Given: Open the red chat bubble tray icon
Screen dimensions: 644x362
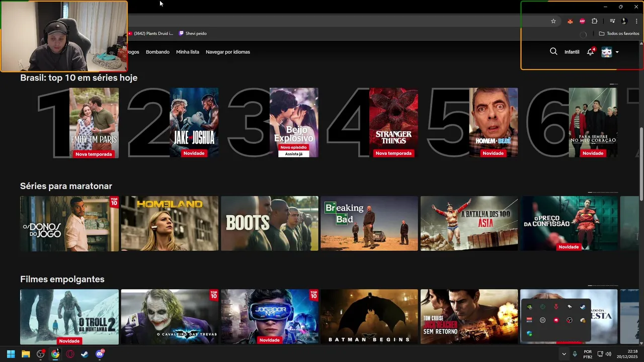Looking at the screenshot, I should [556, 320].
